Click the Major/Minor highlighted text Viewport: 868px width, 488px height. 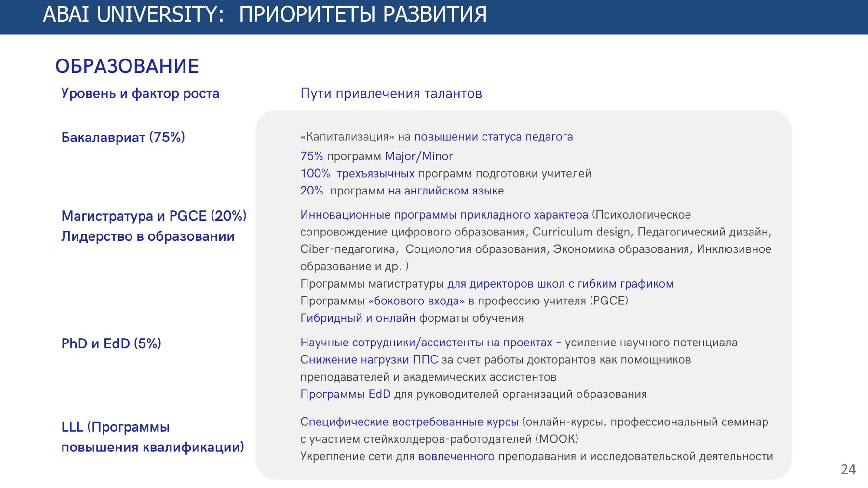[x=419, y=156]
